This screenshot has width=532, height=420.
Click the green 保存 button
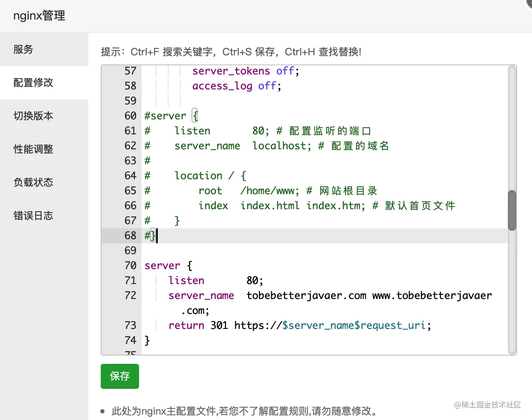pyautogui.click(x=120, y=376)
